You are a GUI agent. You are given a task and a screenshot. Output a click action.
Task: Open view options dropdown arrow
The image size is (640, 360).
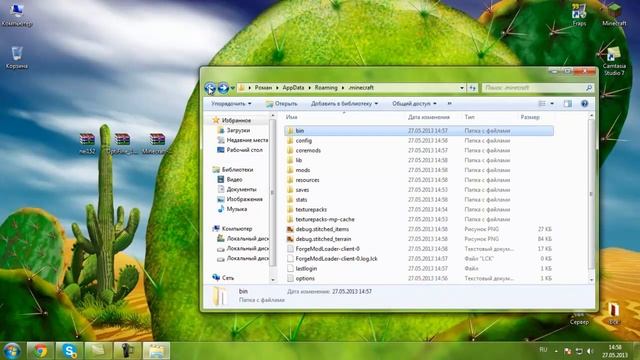point(552,104)
